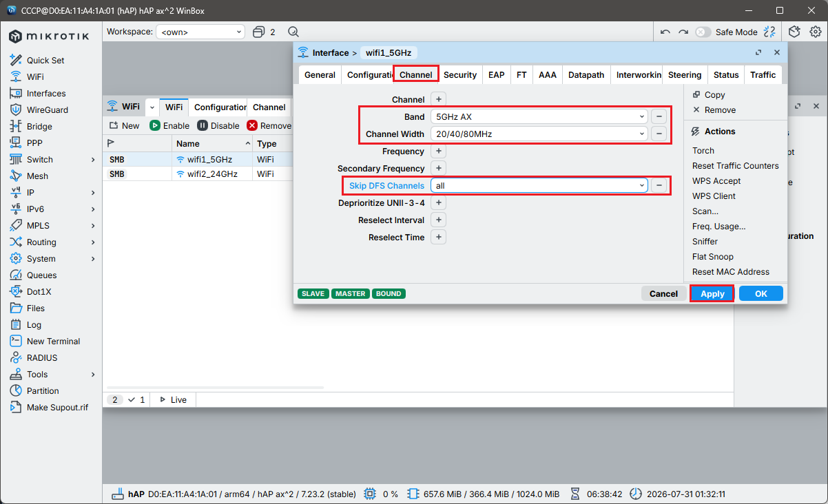Open the Status tab

click(726, 74)
